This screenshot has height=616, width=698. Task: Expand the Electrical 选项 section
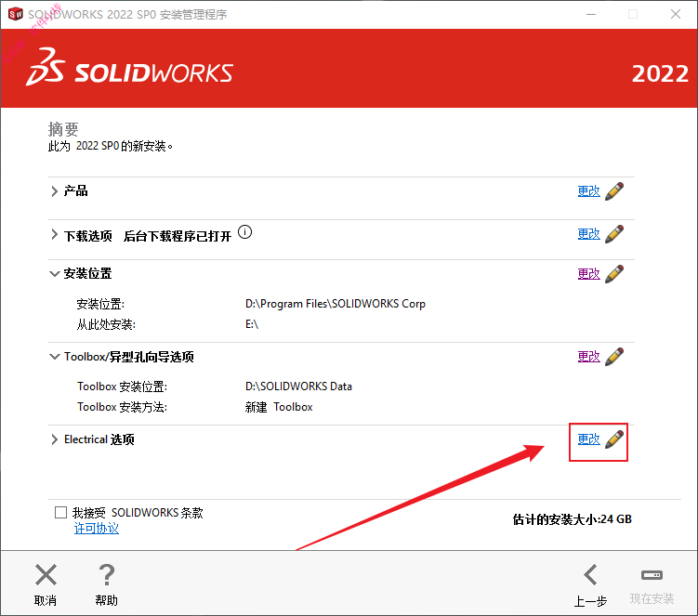(54, 439)
